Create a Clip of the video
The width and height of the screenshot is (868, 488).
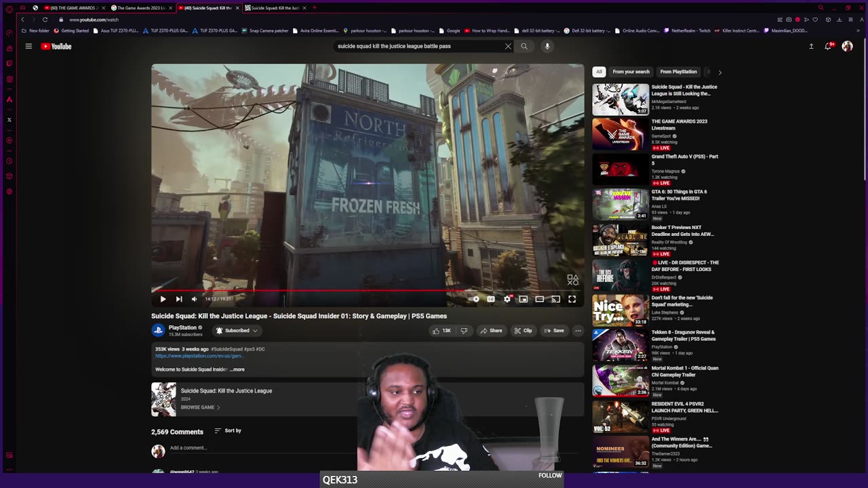(x=523, y=331)
